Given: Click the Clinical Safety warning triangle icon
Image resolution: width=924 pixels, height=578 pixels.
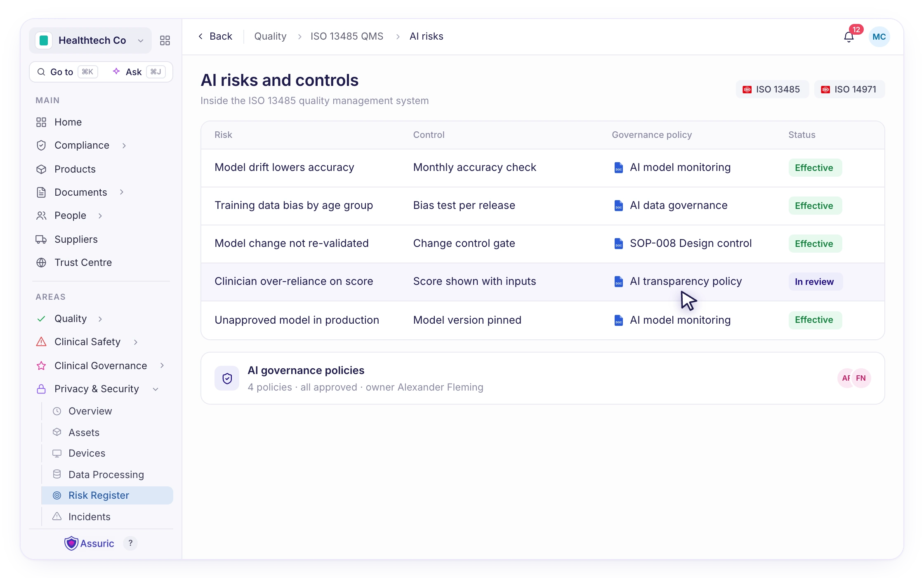Looking at the screenshot, I should point(41,342).
